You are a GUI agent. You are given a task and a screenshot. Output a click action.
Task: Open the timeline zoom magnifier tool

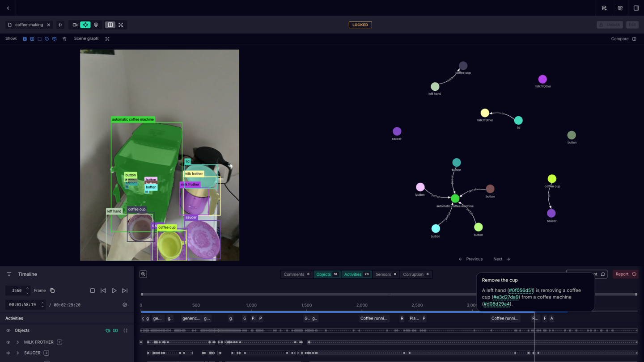tap(143, 274)
